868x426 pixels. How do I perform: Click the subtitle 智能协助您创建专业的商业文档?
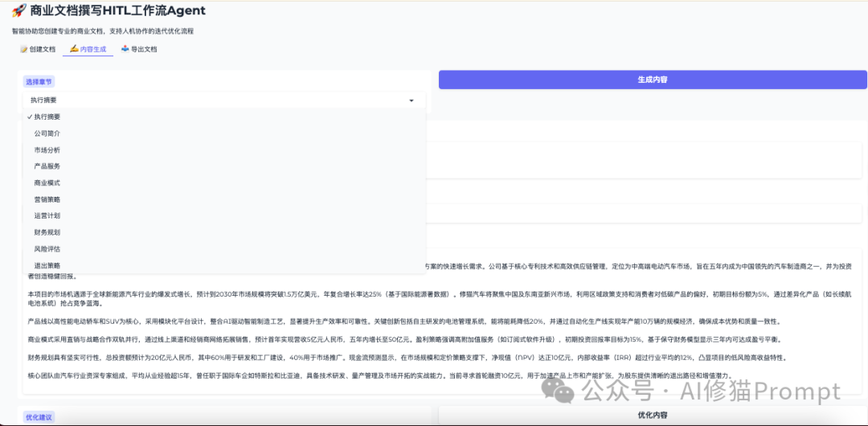click(103, 31)
